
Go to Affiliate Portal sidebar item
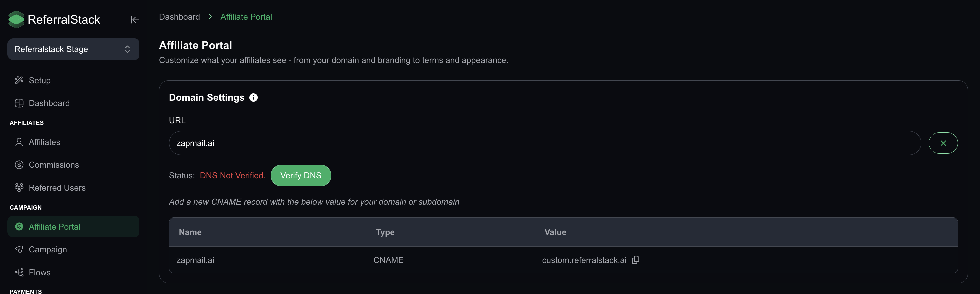point(73,227)
